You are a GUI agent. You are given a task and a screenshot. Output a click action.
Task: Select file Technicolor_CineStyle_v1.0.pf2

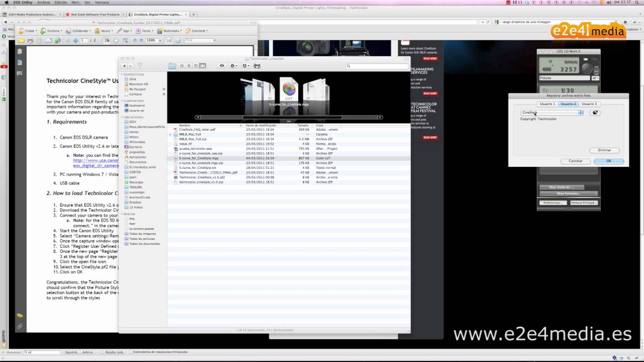click(202, 177)
